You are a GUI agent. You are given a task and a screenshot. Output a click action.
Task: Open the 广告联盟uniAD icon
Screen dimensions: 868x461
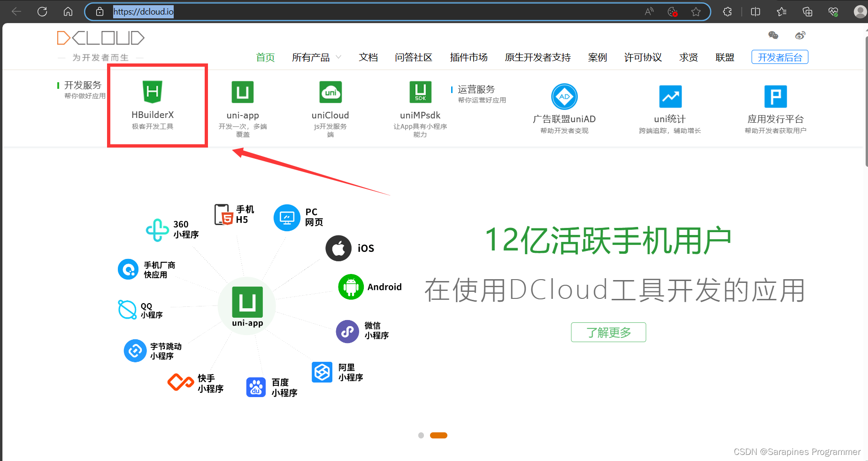(564, 96)
